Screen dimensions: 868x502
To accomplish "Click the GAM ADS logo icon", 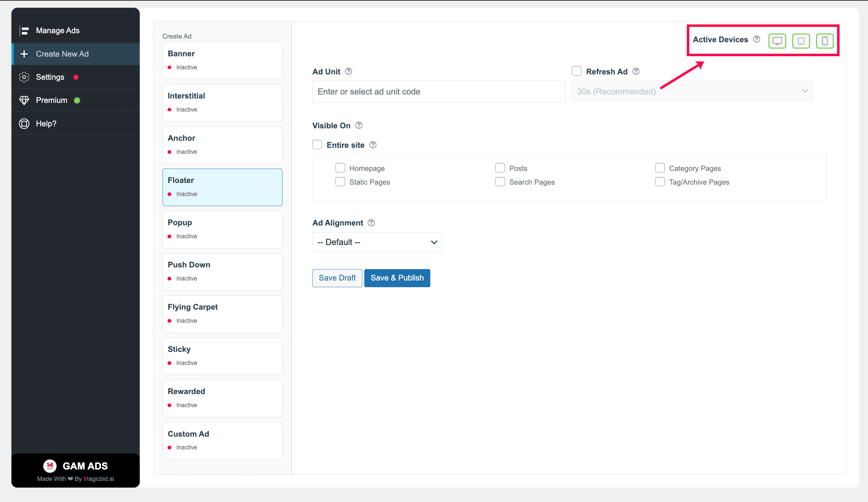I will pos(50,466).
